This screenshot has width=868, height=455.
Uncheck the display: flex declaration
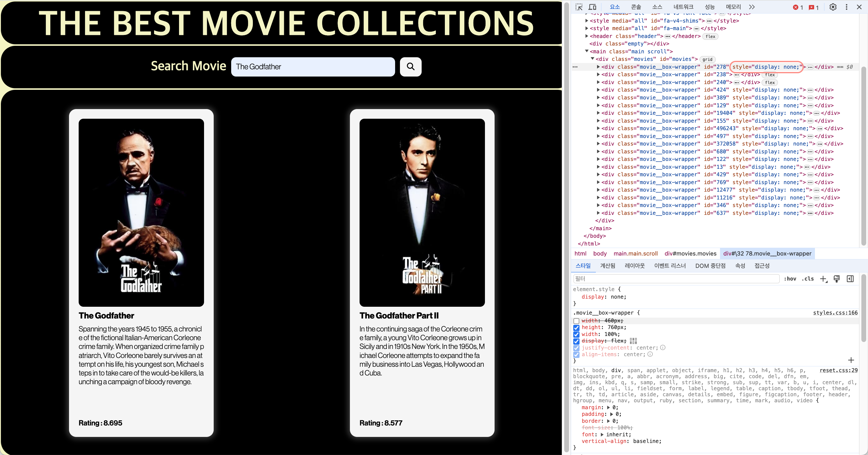[576, 341]
